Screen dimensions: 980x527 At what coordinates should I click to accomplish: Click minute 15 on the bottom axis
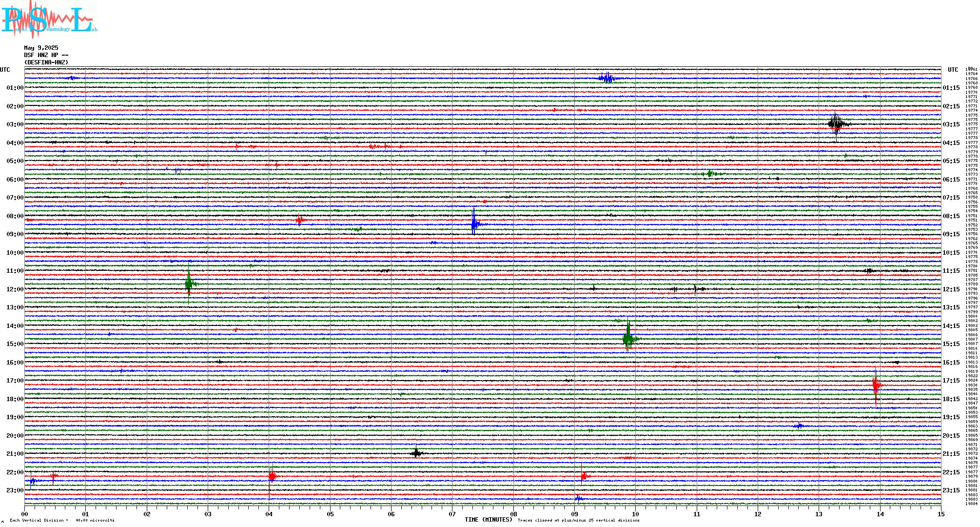tap(941, 514)
